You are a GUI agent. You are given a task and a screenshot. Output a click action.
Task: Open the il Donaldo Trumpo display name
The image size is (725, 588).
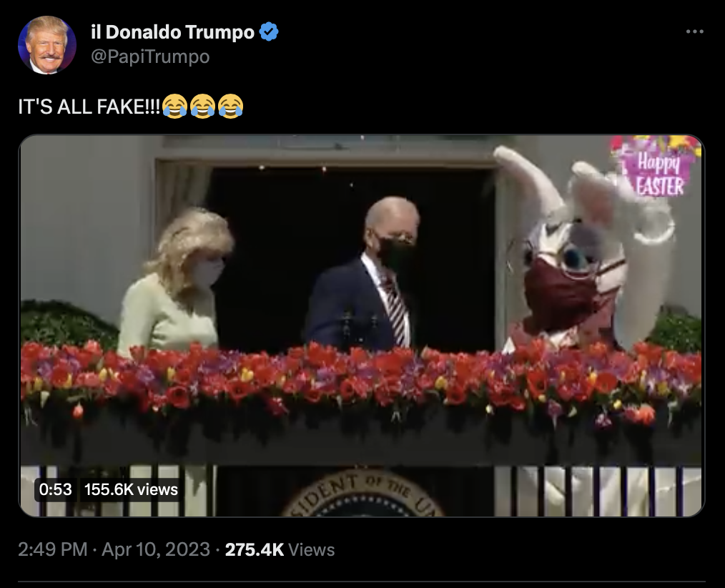[x=173, y=32]
